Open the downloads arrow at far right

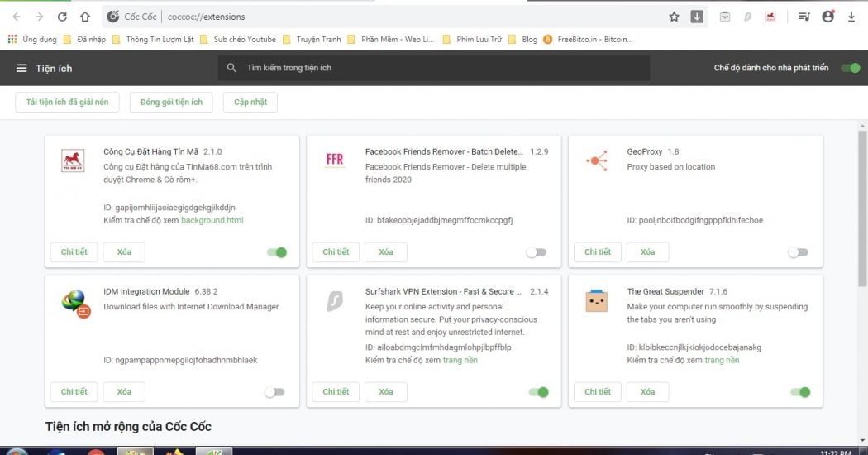click(x=851, y=17)
